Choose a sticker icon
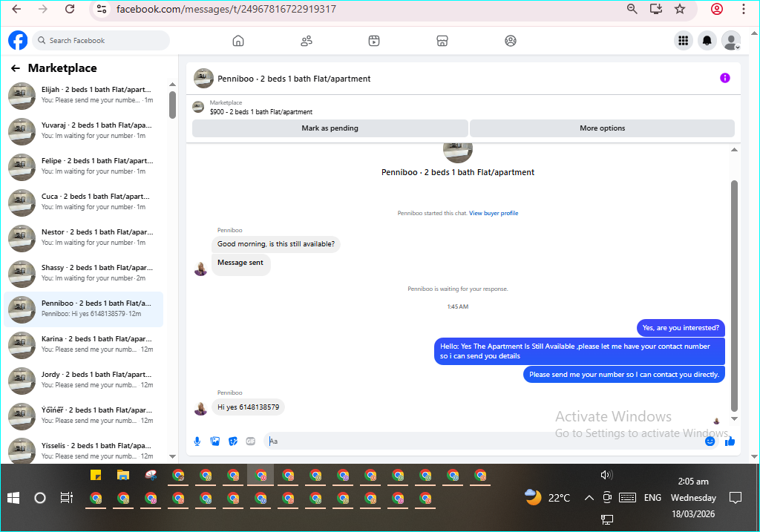 (233, 441)
